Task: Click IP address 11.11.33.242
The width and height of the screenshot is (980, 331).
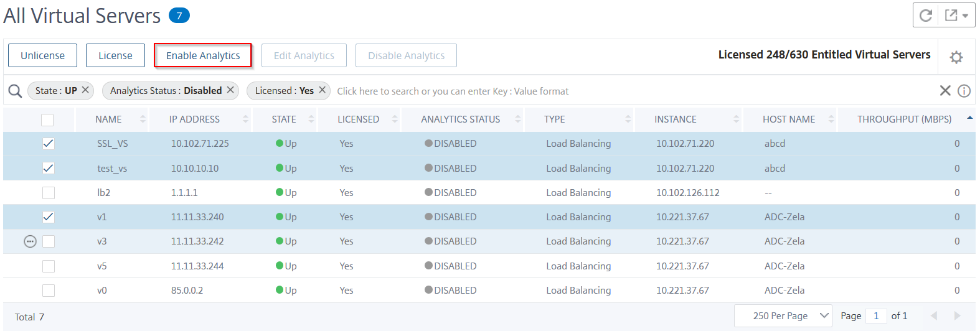Action: (197, 241)
